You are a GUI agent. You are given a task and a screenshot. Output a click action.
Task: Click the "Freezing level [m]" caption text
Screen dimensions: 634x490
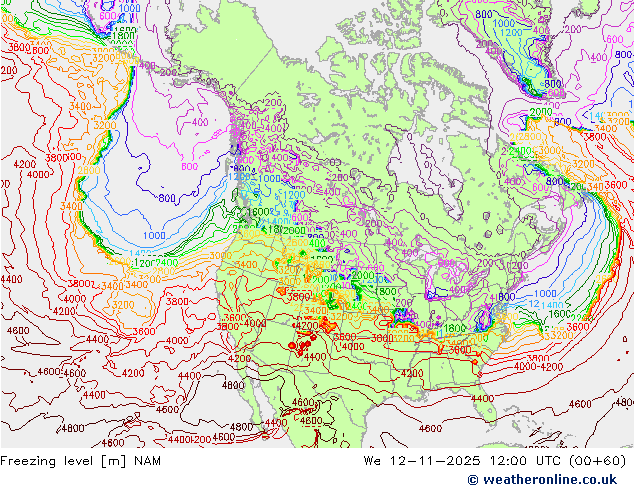coord(63,461)
